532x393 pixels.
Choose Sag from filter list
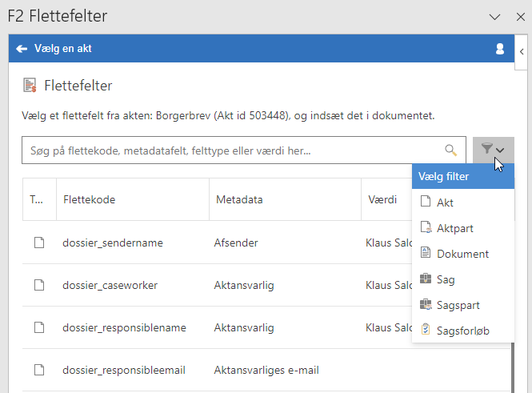(x=446, y=280)
